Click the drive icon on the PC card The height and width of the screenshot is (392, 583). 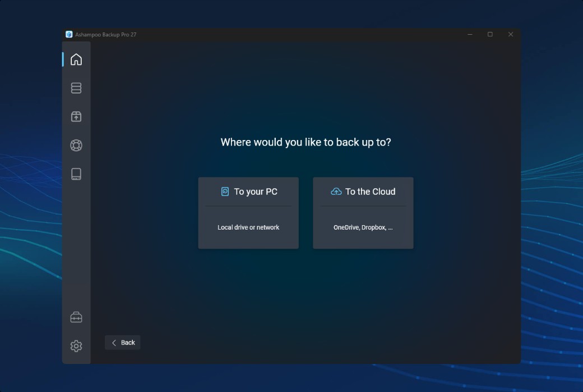point(224,191)
